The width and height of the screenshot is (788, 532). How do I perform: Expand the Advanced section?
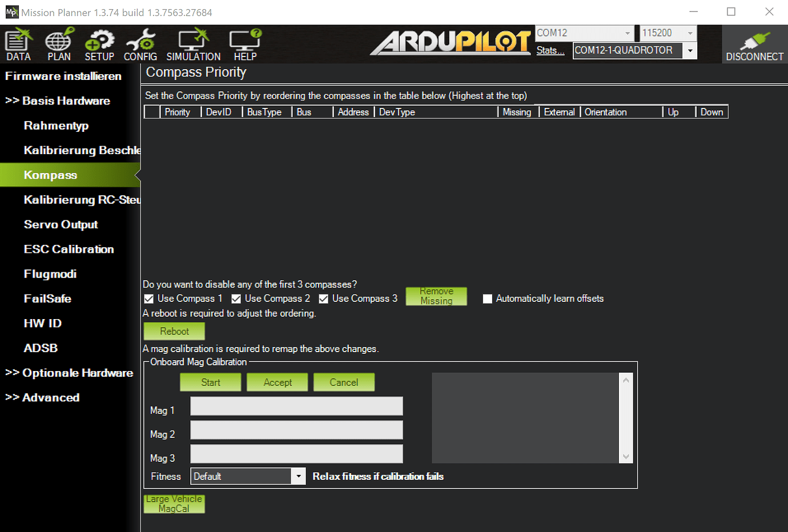(x=42, y=397)
